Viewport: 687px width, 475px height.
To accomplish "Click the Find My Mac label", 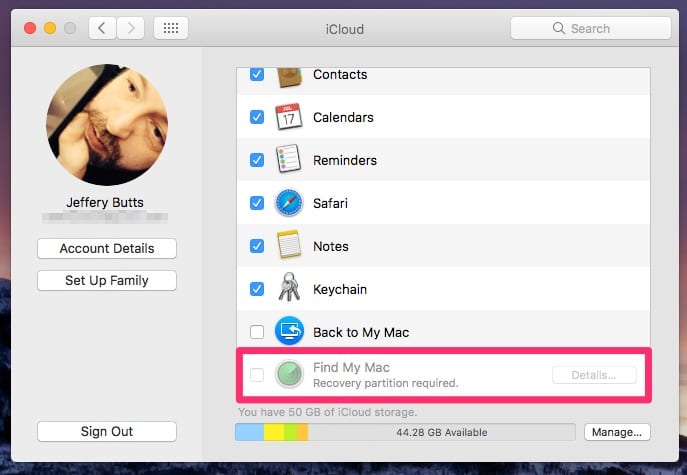I will tap(351, 367).
